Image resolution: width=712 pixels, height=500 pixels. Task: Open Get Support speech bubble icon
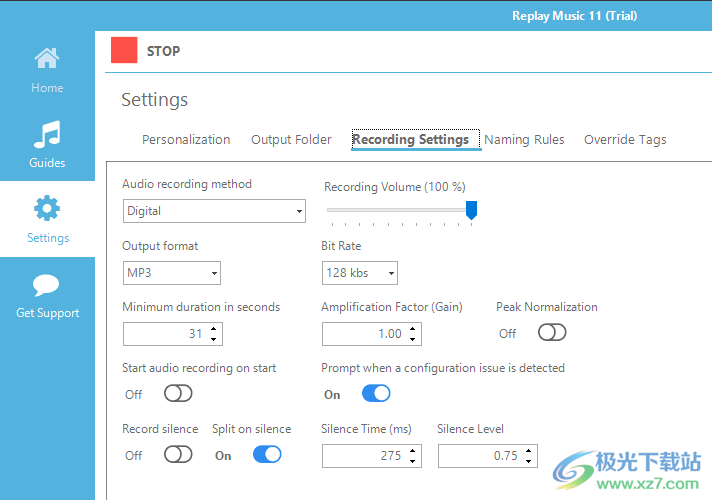[x=46, y=285]
